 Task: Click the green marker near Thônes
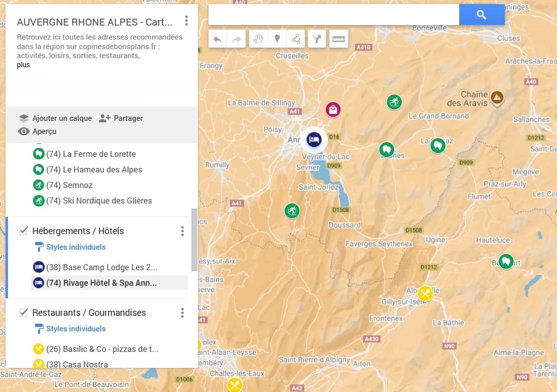(387, 149)
